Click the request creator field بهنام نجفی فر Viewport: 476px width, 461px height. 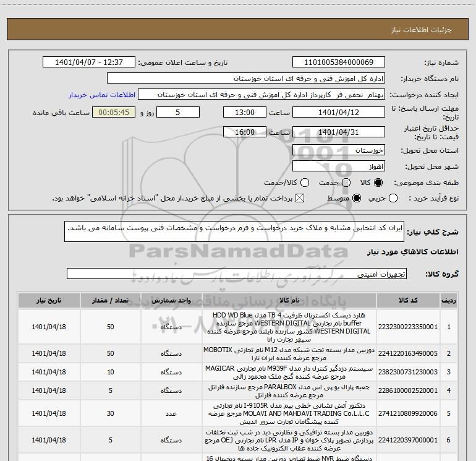coord(261,95)
